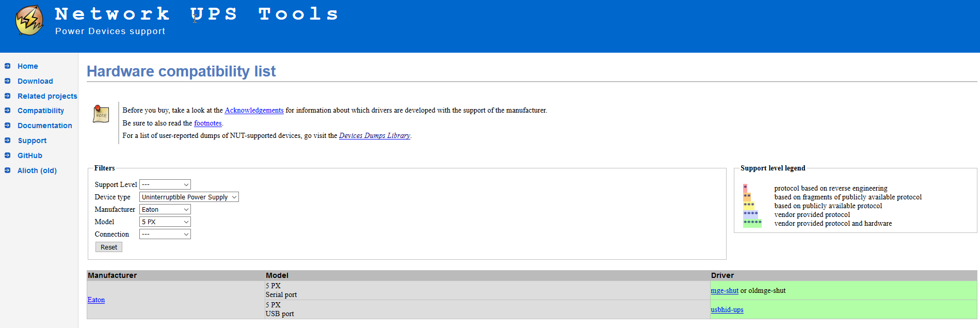Click the green five-star legend swatch
Screen dimensions: 980x328
752,223
